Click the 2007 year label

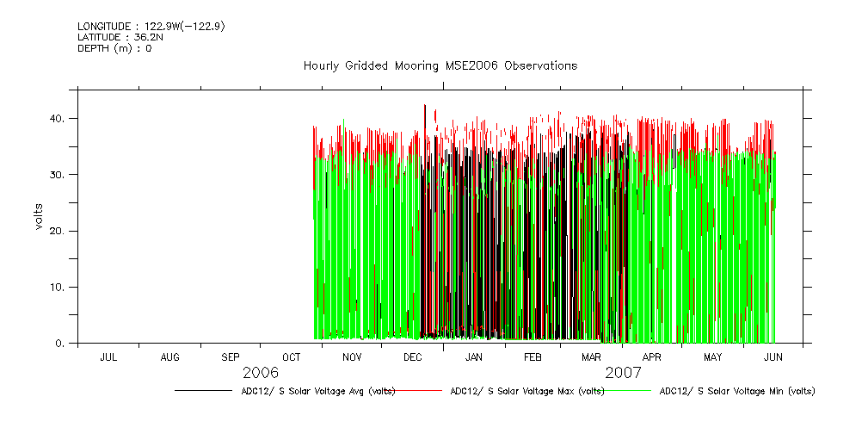(x=624, y=373)
